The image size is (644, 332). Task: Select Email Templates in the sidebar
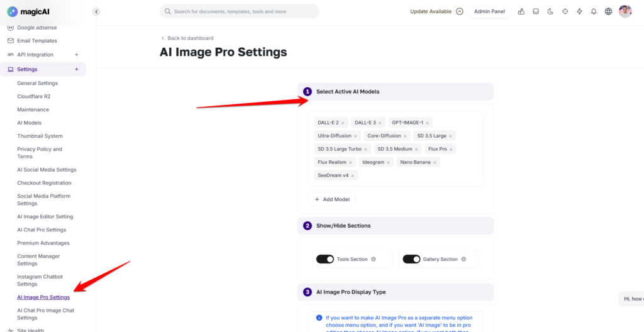click(x=36, y=41)
